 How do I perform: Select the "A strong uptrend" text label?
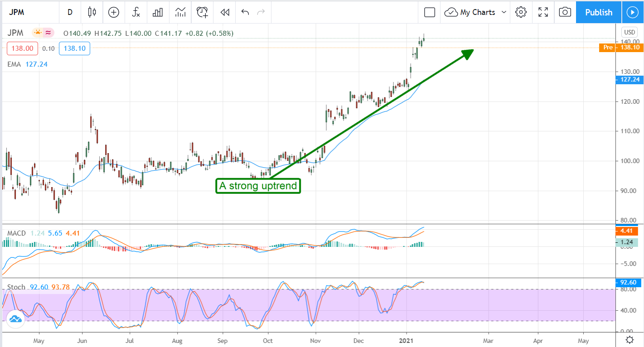tap(258, 186)
